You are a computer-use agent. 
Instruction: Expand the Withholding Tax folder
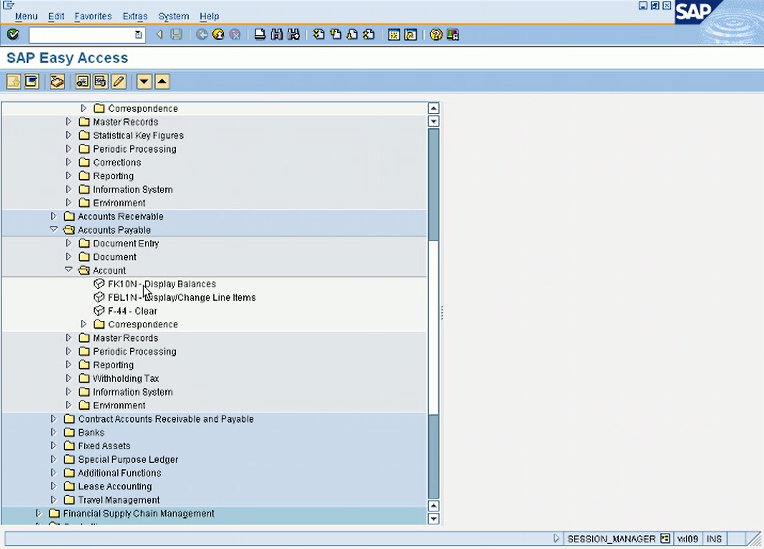click(68, 378)
